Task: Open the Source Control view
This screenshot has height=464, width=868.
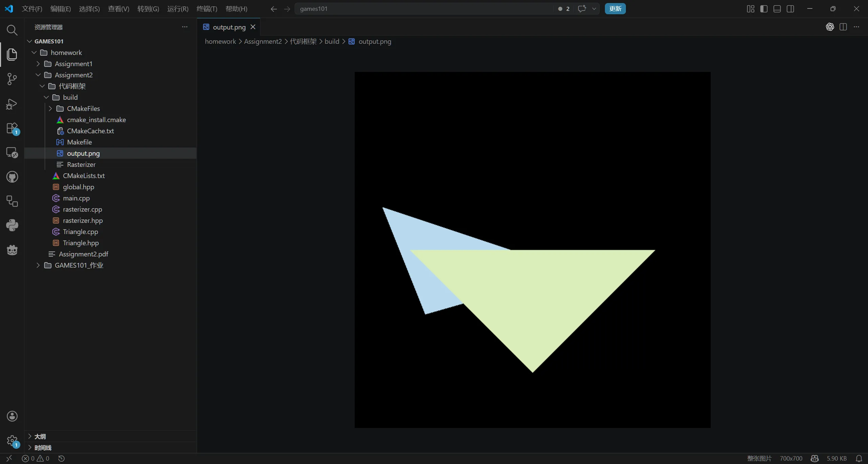Action: 12,79
